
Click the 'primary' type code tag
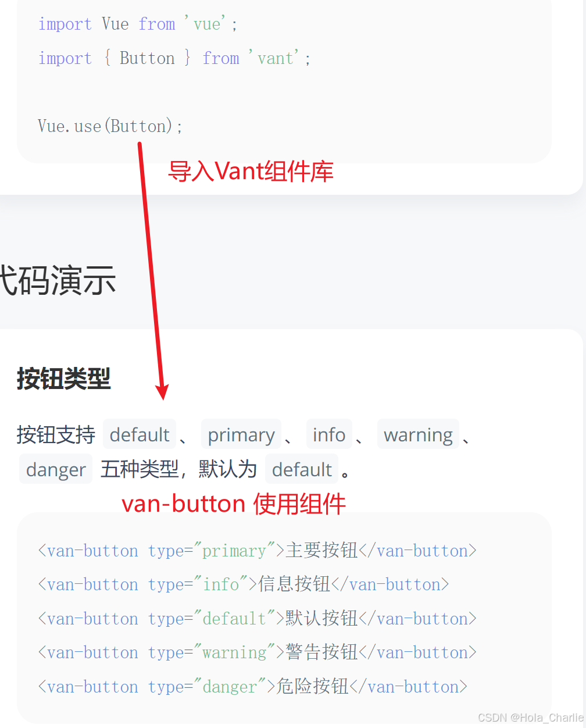tap(241, 434)
